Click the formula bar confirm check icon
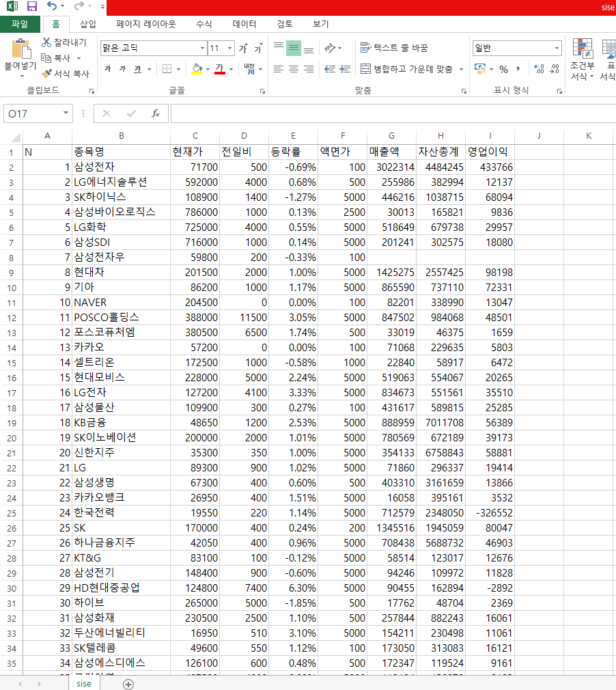 (x=131, y=113)
